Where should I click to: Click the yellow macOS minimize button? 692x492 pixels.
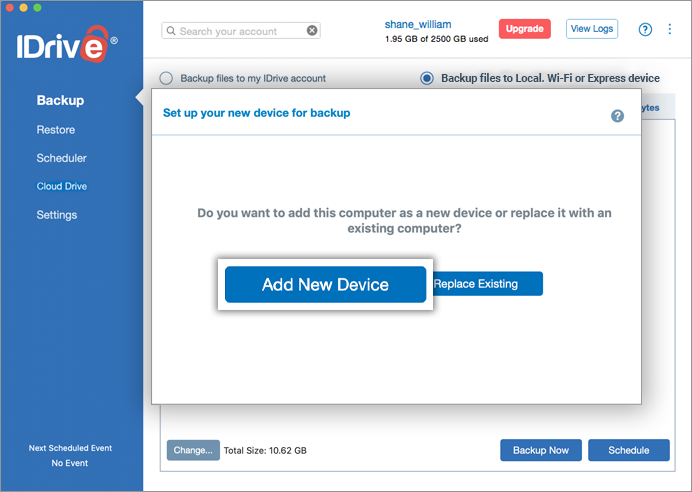23,7
